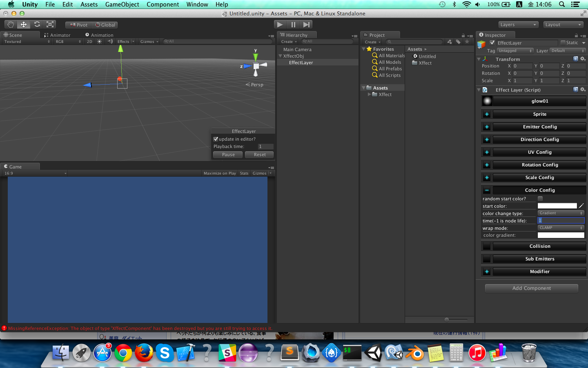Click Maximize on Play button
Image resolution: width=588 pixels, height=368 pixels.
pos(220,173)
